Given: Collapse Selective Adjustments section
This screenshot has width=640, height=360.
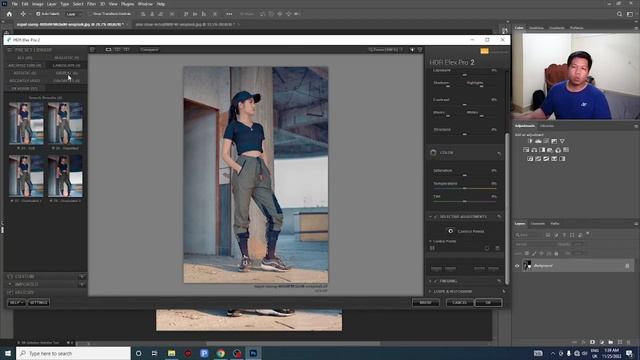Looking at the screenshot, I should [430, 217].
